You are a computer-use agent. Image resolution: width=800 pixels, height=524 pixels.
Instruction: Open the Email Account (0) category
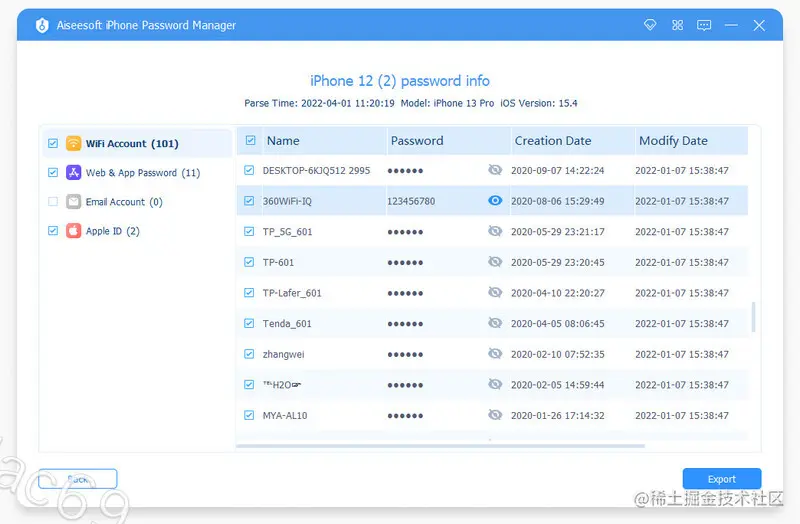(137, 202)
